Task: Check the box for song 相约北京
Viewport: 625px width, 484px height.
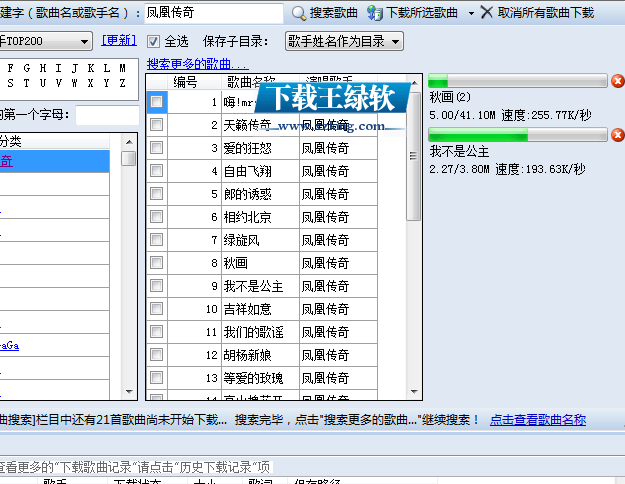Action: pyautogui.click(x=157, y=217)
